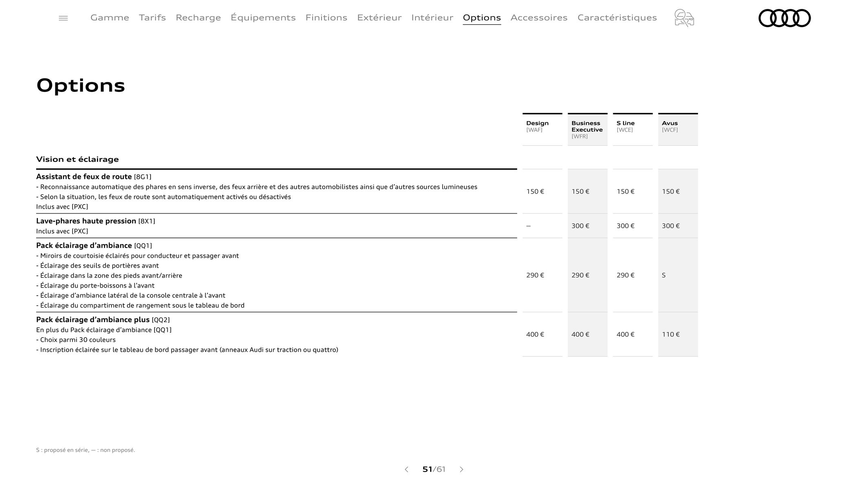Viewport: 868px width, 488px height.
Task: Click 400 € S line price for QQ2
Action: (625, 335)
